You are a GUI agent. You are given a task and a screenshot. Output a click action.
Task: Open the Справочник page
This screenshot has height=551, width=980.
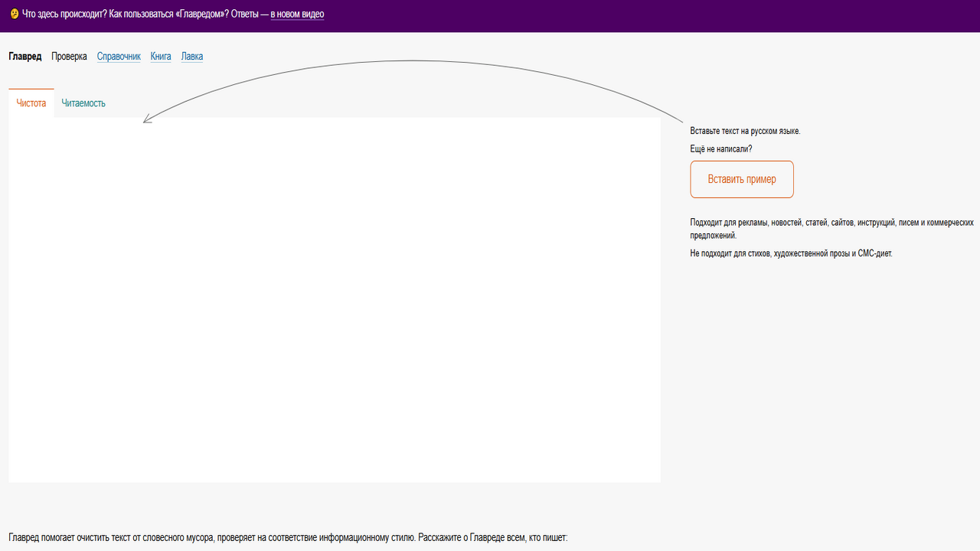(x=119, y=57)
